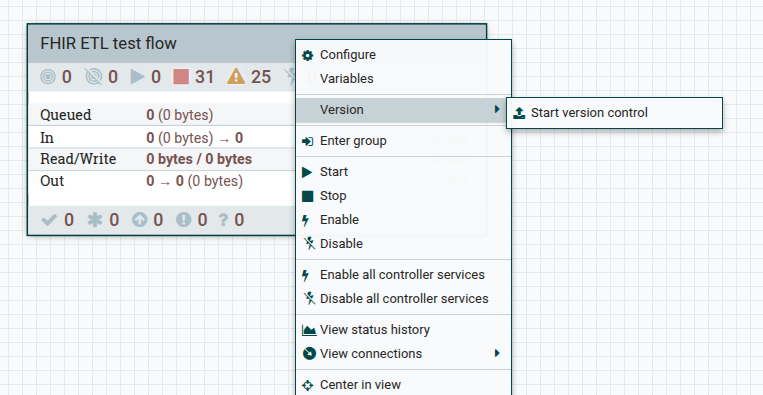Screen dimensions: 763x395
Task: Click the View status history chart icon
Action: pyautogui.click(x=309, y=330)
